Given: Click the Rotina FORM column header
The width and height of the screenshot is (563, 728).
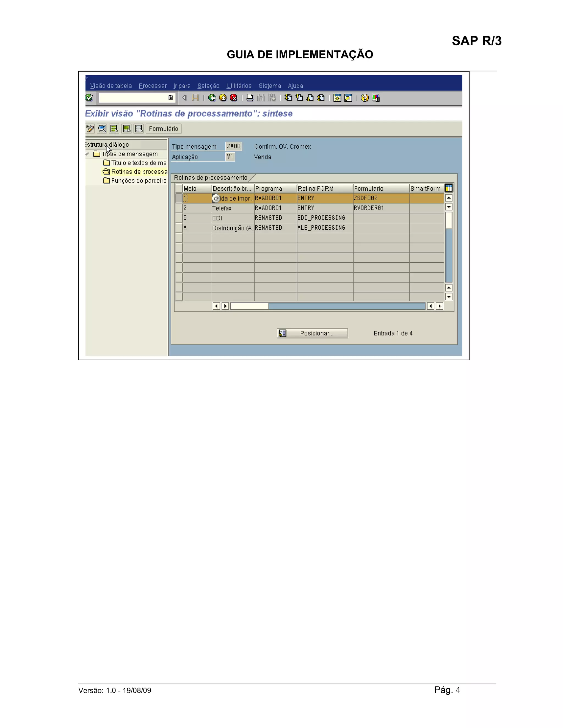Looking at the screenshot, I should (x=325, y=189).
